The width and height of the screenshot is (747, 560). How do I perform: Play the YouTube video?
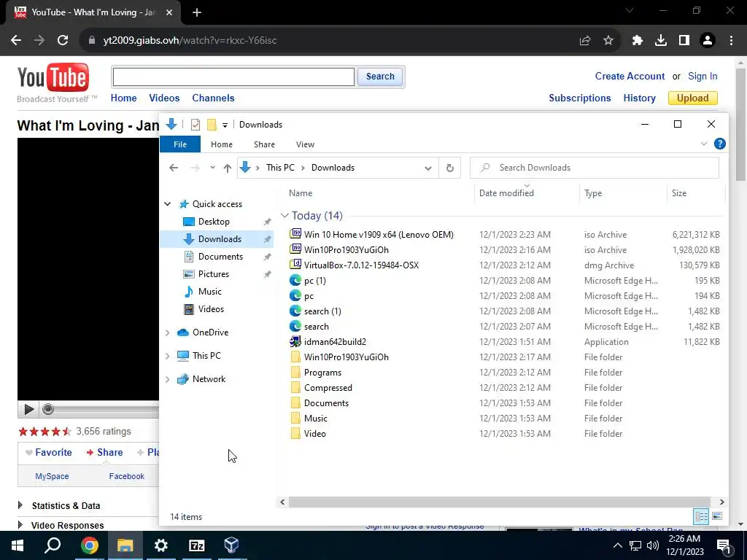pos(28,409)
